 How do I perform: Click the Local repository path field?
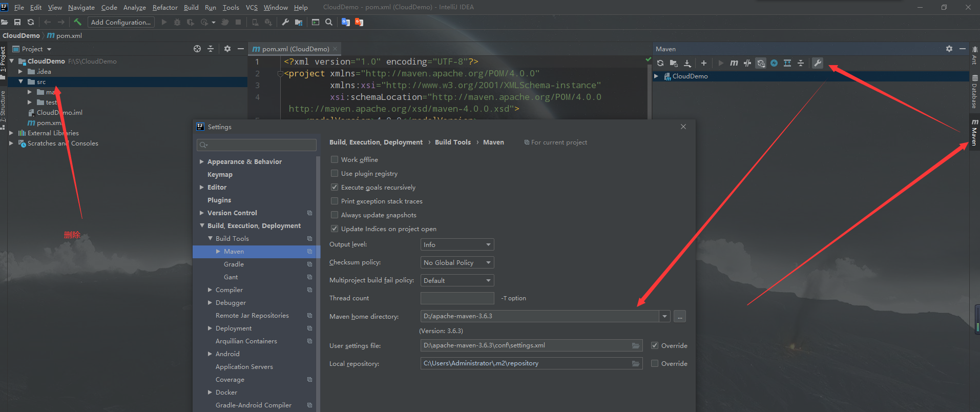[x=531, y=363]
